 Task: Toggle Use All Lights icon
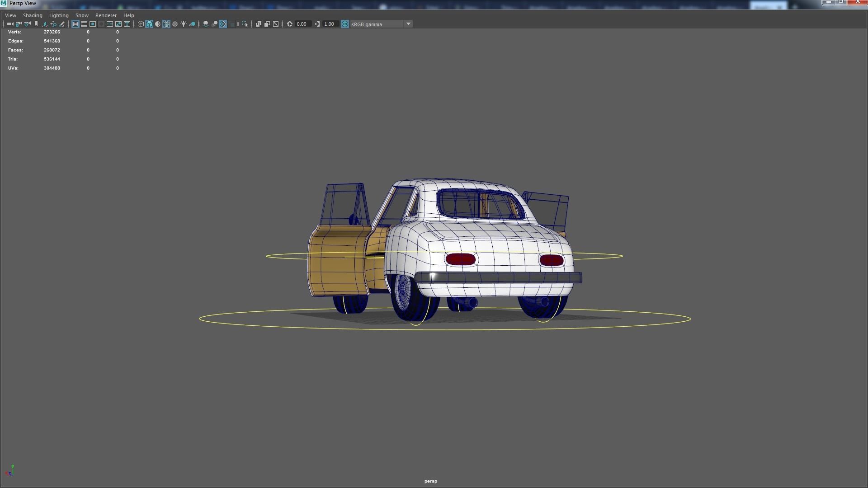184,24
